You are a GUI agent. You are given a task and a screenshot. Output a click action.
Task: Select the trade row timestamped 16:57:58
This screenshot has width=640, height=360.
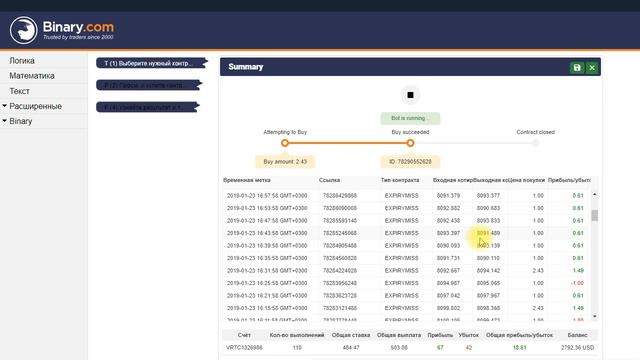(406, 196)
